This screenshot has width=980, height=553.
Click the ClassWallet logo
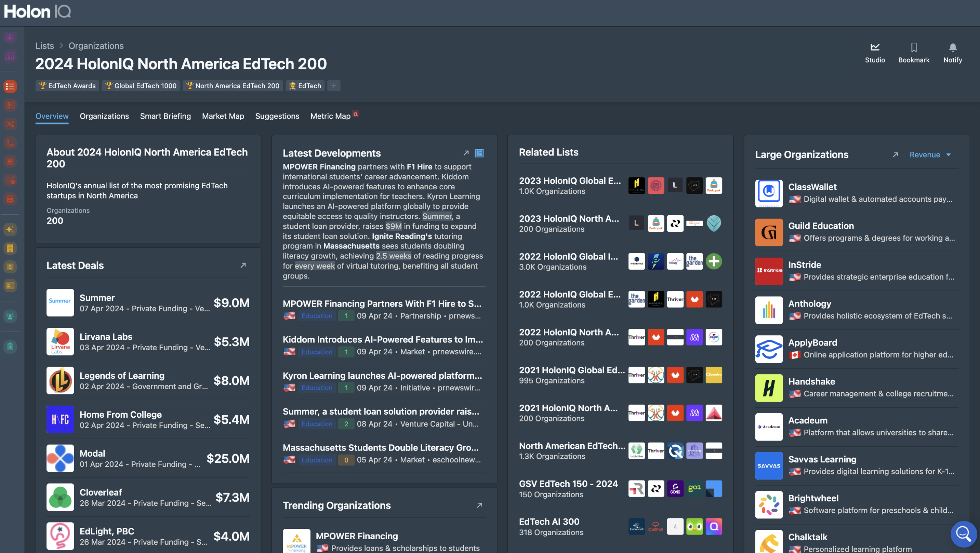pos(769,193)
